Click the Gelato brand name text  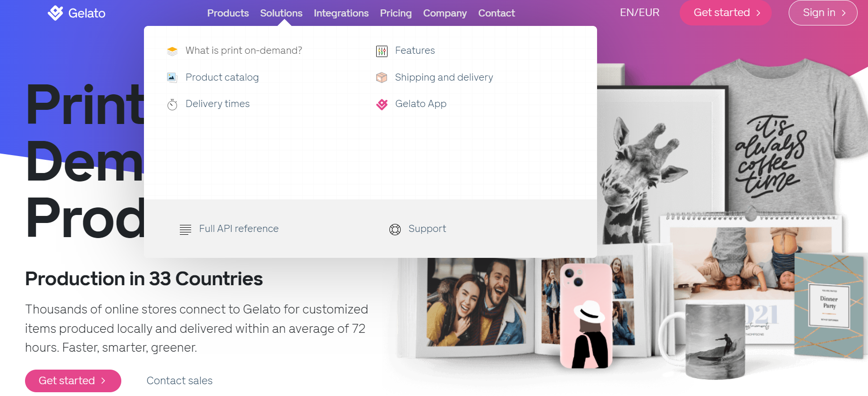click(87, 13)
